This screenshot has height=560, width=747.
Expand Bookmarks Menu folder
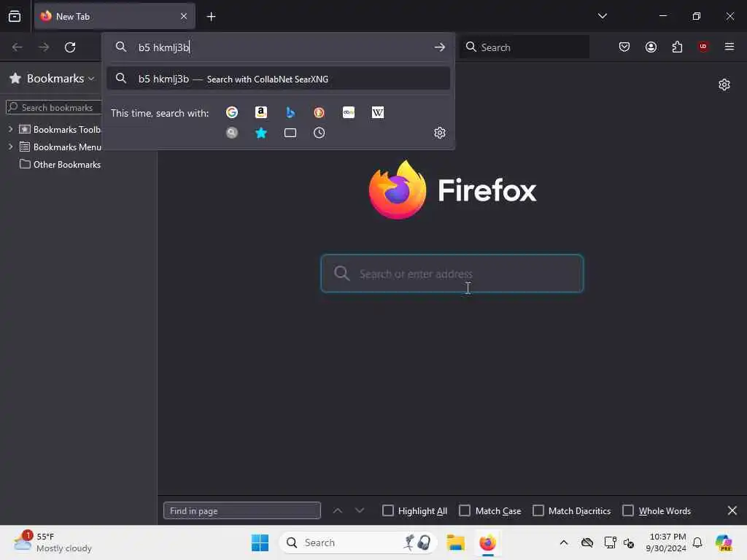[10, 147]
